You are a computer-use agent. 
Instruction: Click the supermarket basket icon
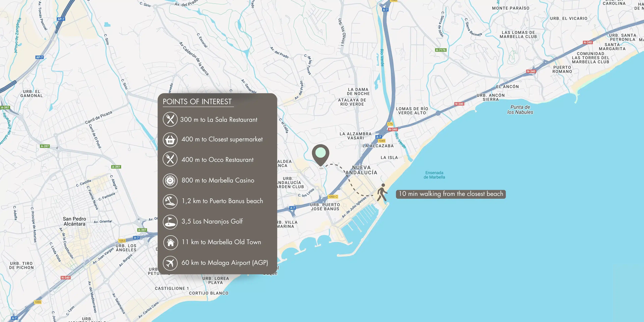170,140
